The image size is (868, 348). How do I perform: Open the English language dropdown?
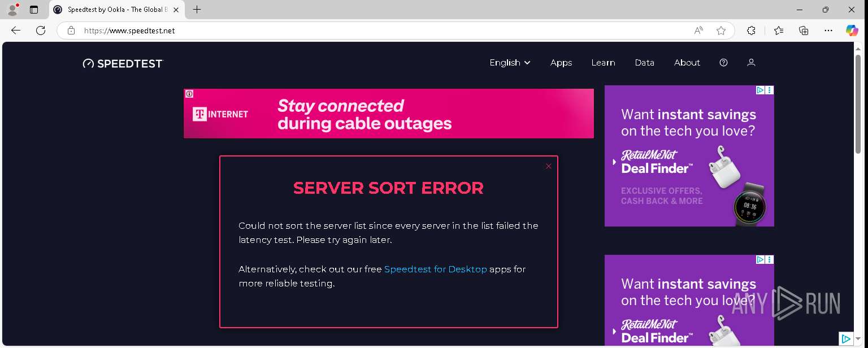510,63
